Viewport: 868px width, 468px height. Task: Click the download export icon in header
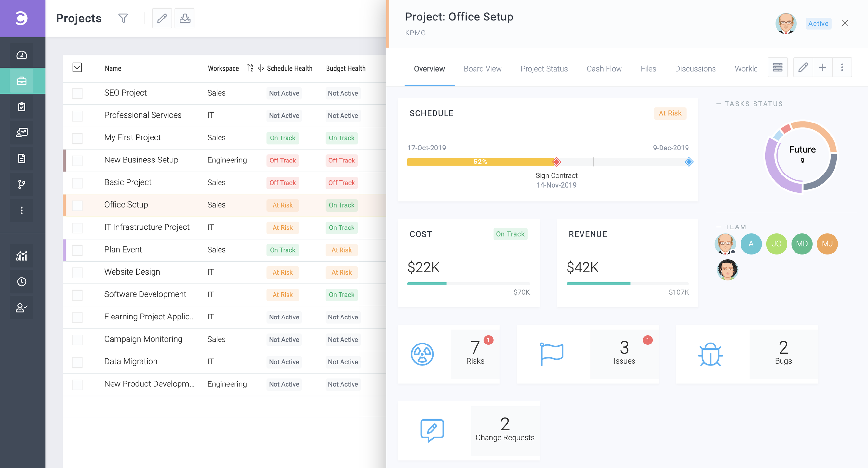(184, 18)
